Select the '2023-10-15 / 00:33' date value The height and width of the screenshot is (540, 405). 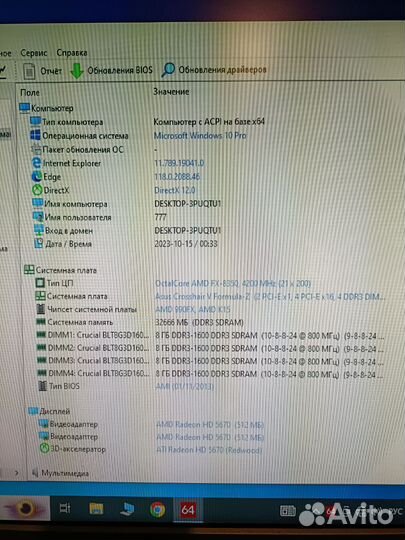[186, 244]
